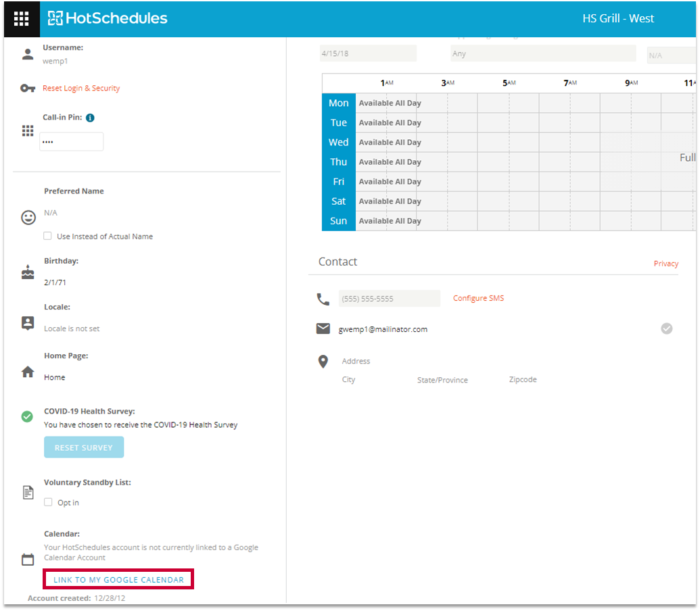Enable Use Instead of Actual Name
This screenshot has width=700, height=611.
pyautogui.click(x=48, y=237)
